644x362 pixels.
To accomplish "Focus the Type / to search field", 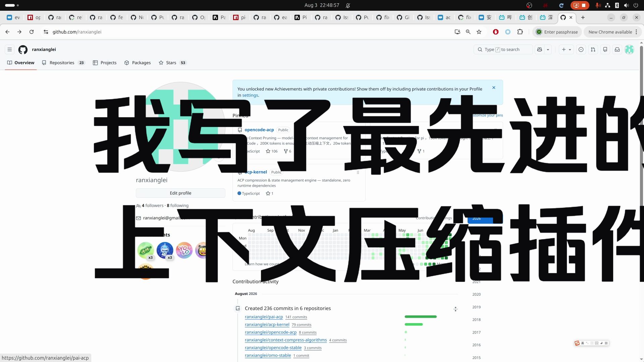I will pos(503,50).
